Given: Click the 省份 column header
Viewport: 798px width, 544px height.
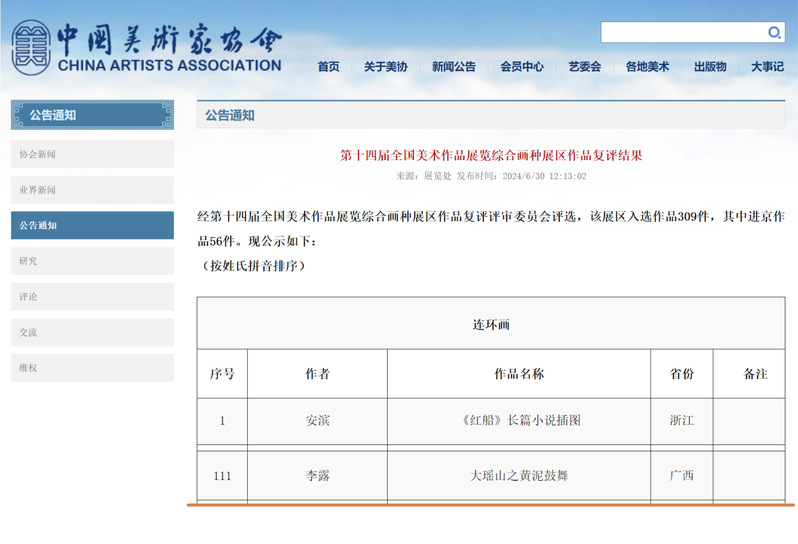Looking at the screenshot, I should [682, 374].
